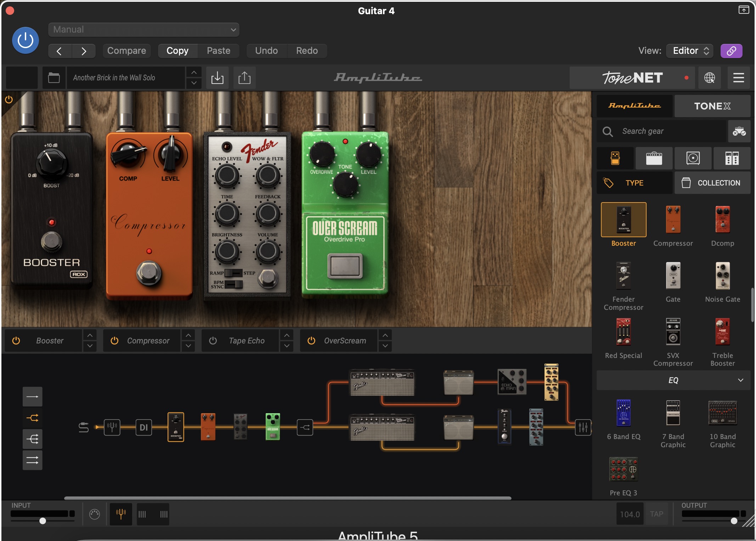Click the Redo button
Viewport: 756px width, 541px height.
[307, 51]
